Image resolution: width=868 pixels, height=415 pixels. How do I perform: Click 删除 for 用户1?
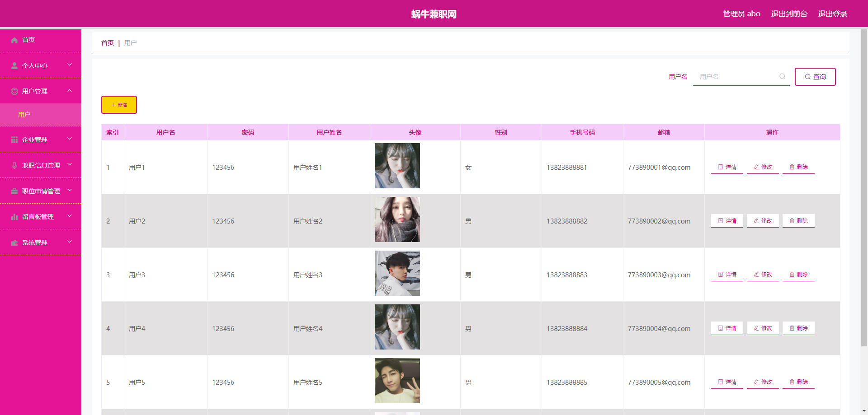(x=798, y=167)
